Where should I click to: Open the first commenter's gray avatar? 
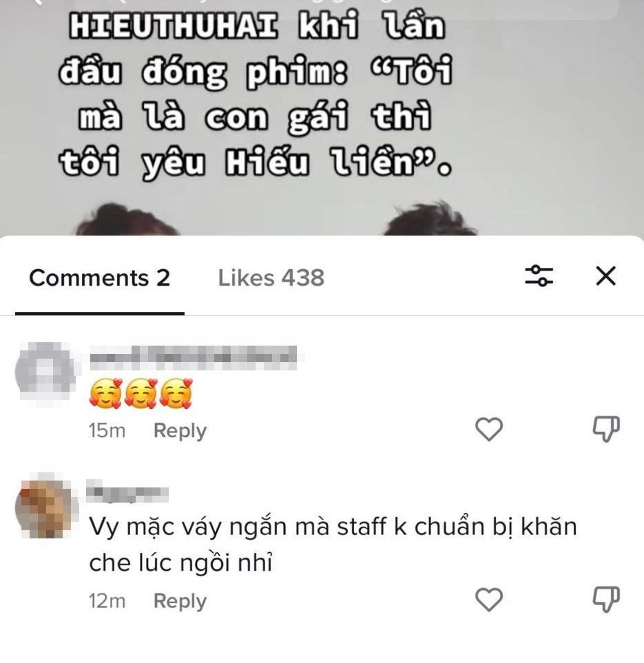tap(45, 372)
